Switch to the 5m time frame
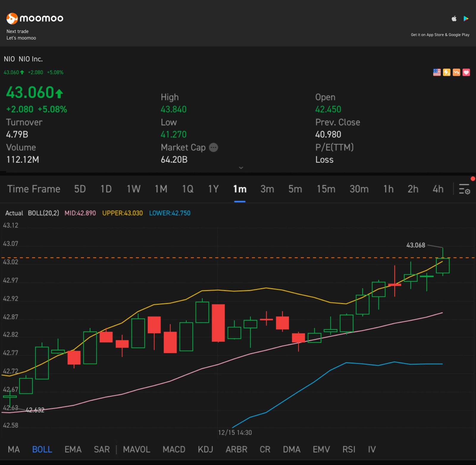476x465 pixels. pyautogui.click(x=295, y=189)
